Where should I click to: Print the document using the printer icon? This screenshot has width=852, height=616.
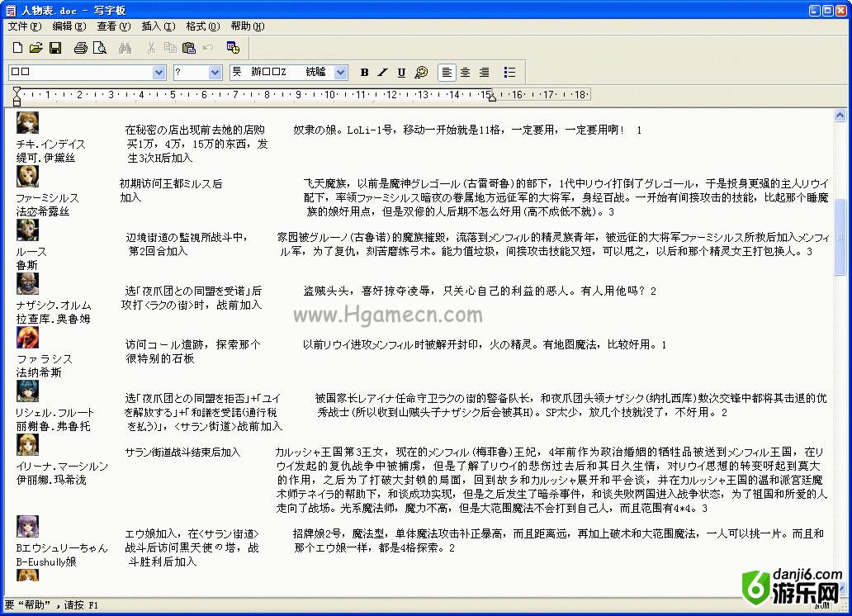(80, 48)
